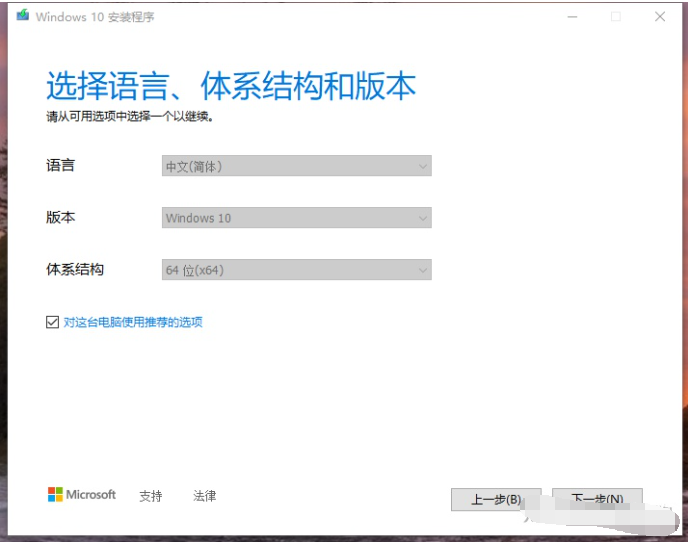Maximize the setup window
The width and height of the screenshot is (688, 542).
615,17
